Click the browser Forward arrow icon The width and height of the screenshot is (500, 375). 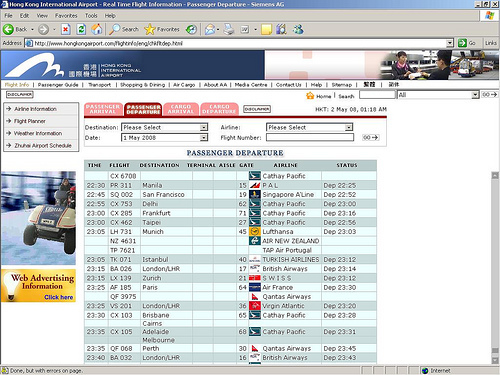(43, 30)
